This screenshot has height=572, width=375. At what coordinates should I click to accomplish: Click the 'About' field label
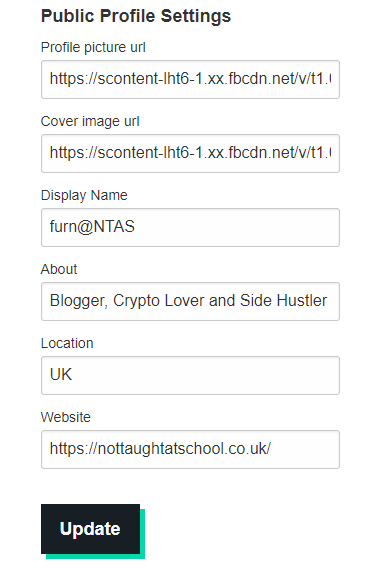pyautogui.click(x=59, y=269)
